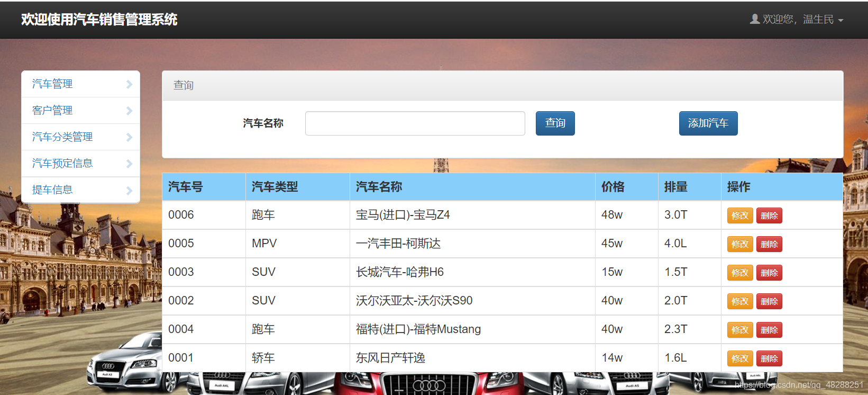Click 删除 for car 0002
This screenshot has height=395, width=868.
point(769,301)
